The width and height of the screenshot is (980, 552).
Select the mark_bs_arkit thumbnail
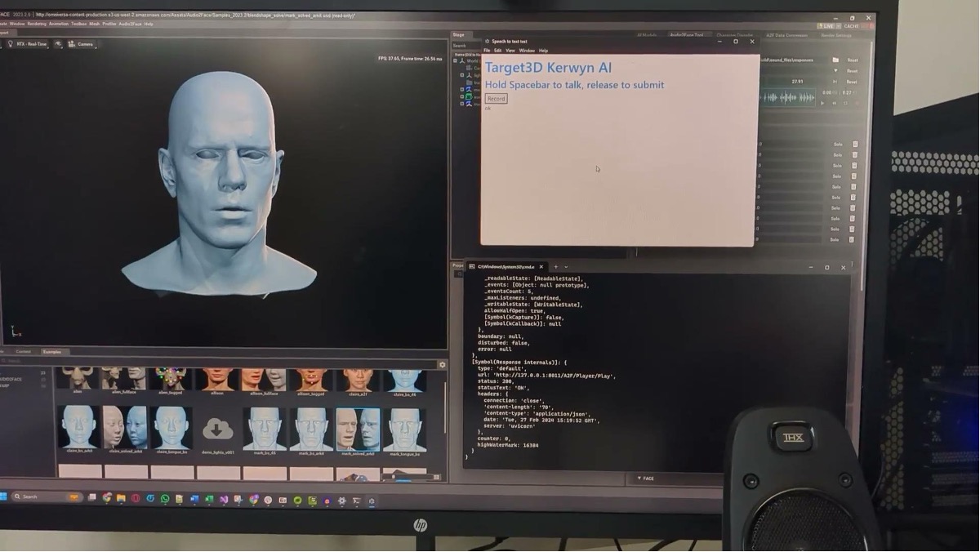[311, 430]
